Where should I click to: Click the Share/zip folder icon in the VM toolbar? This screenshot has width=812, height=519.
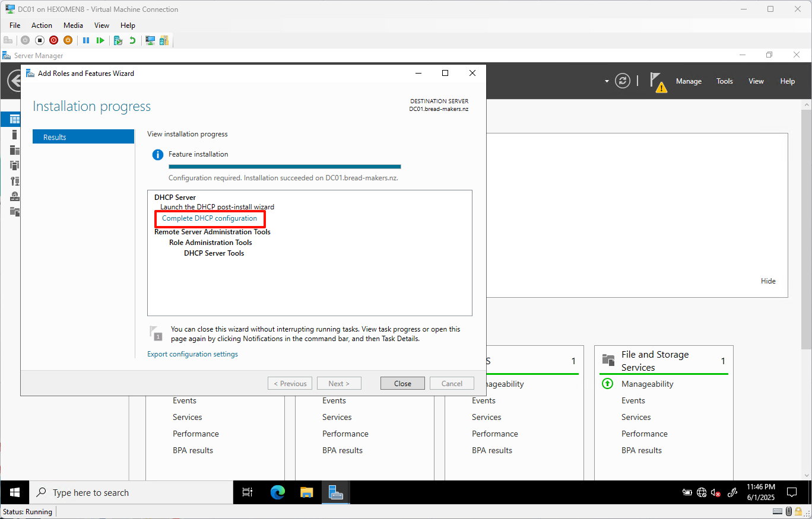pos(164,40)
